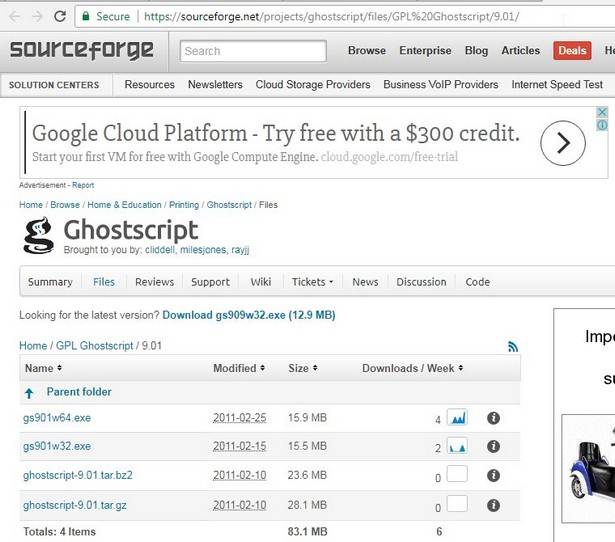Open Internet Speed Test link

tap(557, 85)
